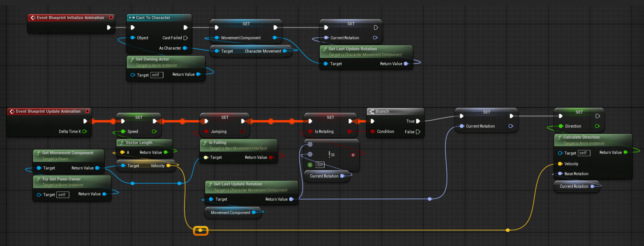Click Return Value pin of Calculate Direction
This screenshot has width=644, height=246.
[626, 152]
